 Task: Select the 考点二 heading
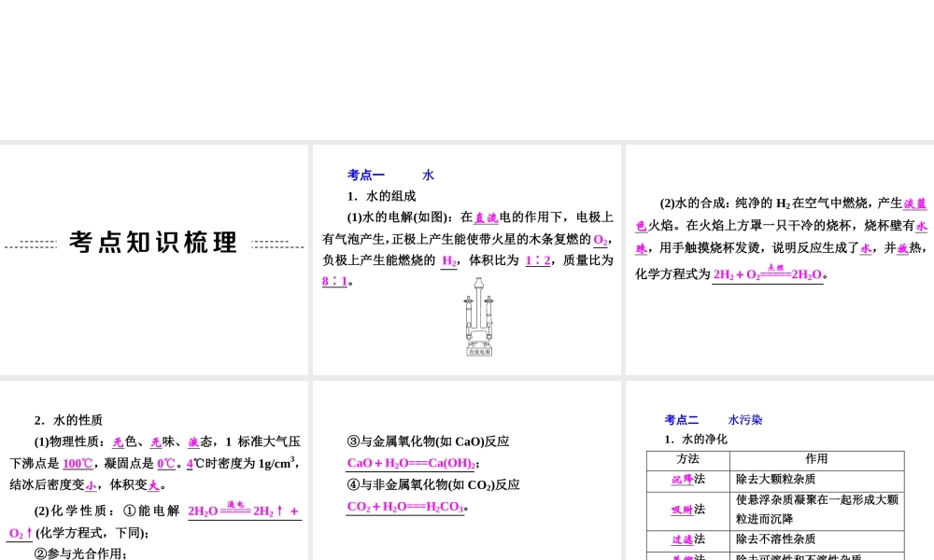[682, 420]
